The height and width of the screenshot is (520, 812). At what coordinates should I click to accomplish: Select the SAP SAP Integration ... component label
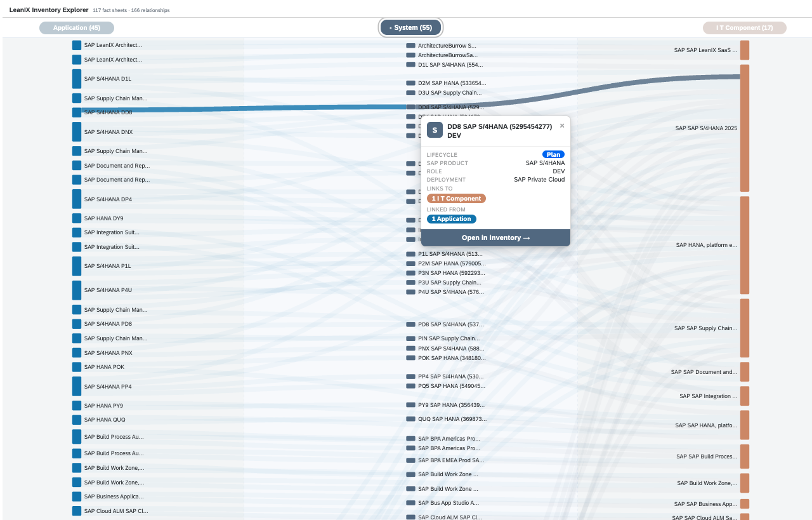point(709,396)
